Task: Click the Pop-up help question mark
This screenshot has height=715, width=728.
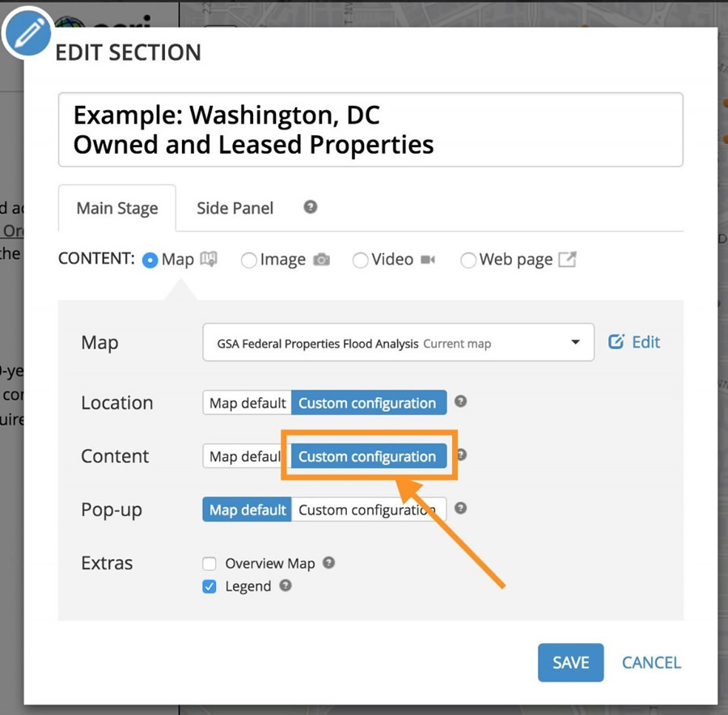Action: [460, 509]
